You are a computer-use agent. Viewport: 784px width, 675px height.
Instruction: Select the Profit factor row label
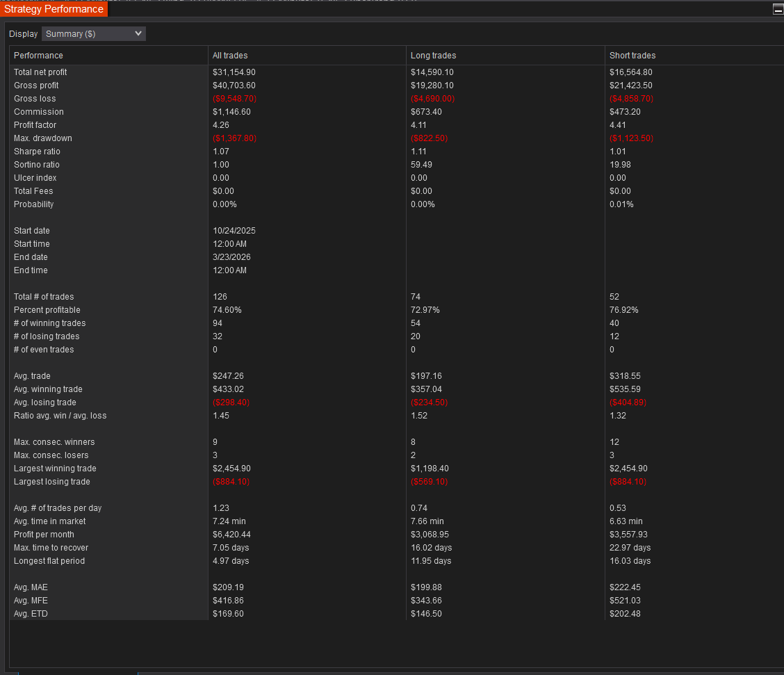coord(35,125)
